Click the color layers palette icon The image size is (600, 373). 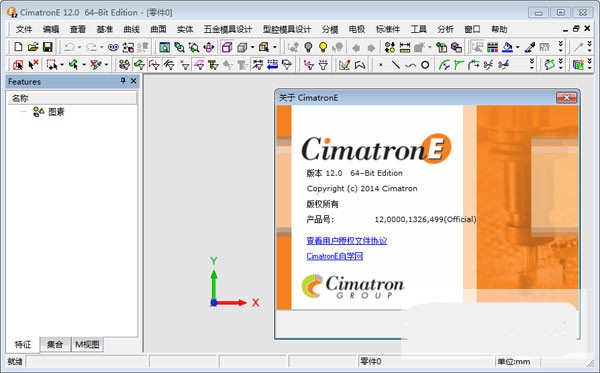click(x=492, y=47)
